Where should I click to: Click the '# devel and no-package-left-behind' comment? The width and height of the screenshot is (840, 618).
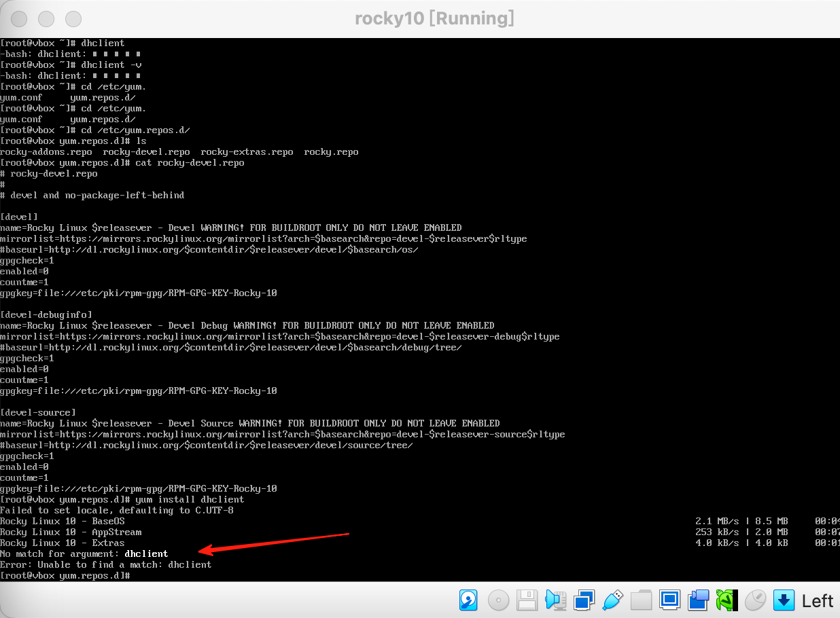coord(92,195)
